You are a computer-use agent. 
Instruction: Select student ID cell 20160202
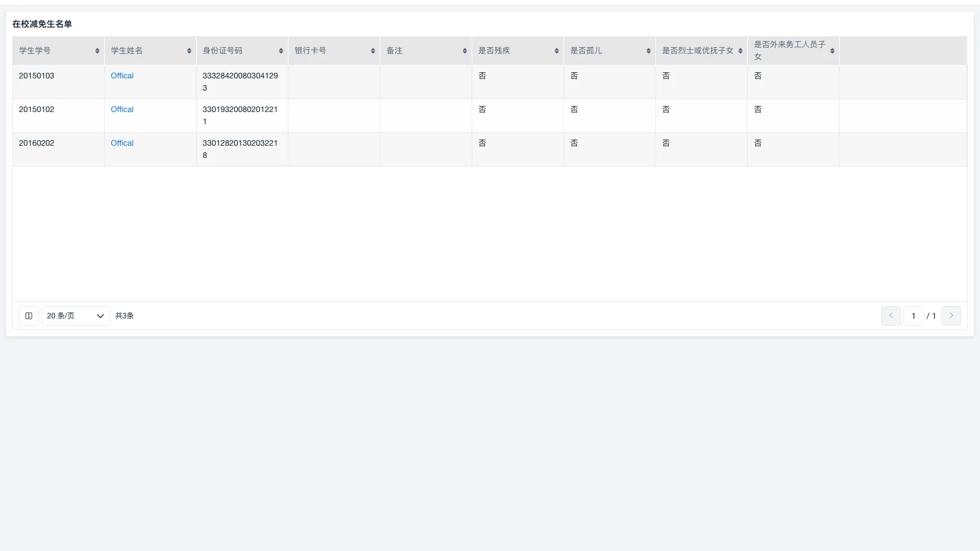pos(37,143)
